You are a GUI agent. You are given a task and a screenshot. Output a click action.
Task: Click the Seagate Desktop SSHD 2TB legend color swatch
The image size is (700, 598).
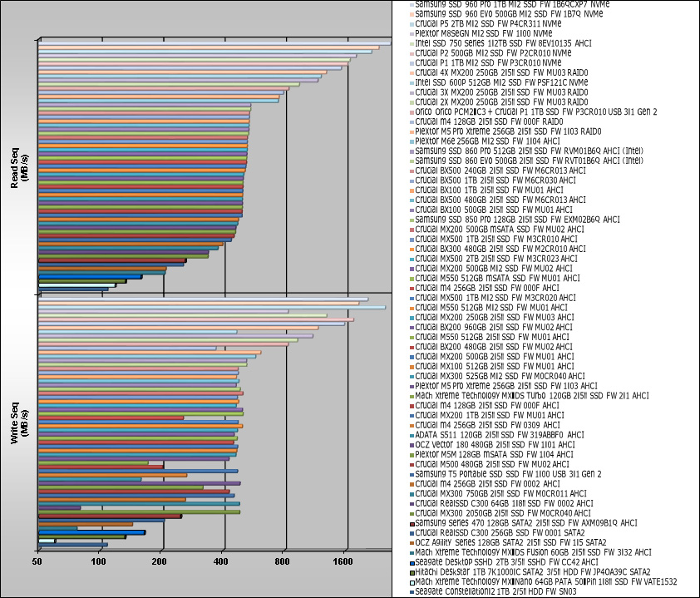click(412, 563)
